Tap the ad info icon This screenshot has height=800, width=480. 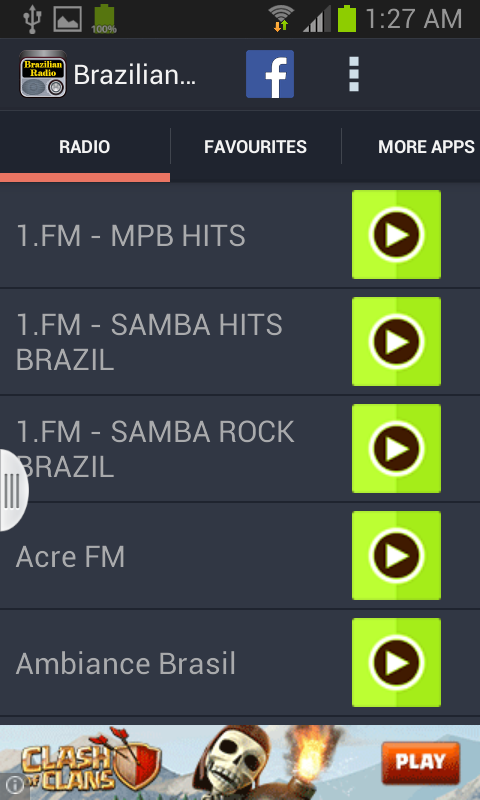(14, 785)
